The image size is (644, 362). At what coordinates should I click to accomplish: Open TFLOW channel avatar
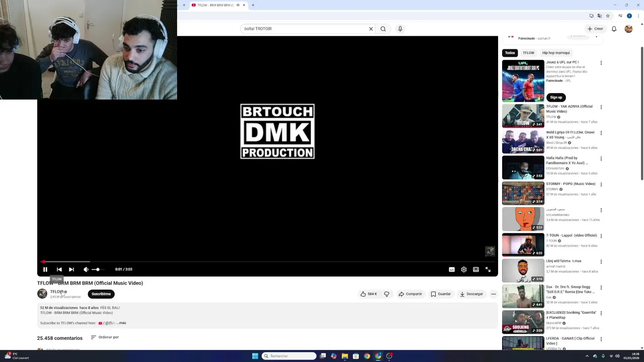pyautogui.click(x=42, y=294)
